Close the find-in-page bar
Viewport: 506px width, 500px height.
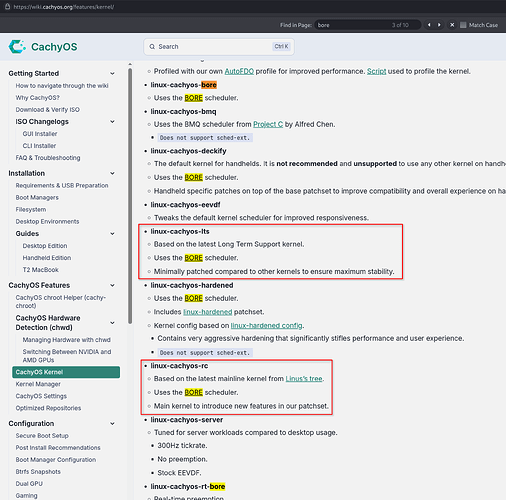click(x=452, y=25)
